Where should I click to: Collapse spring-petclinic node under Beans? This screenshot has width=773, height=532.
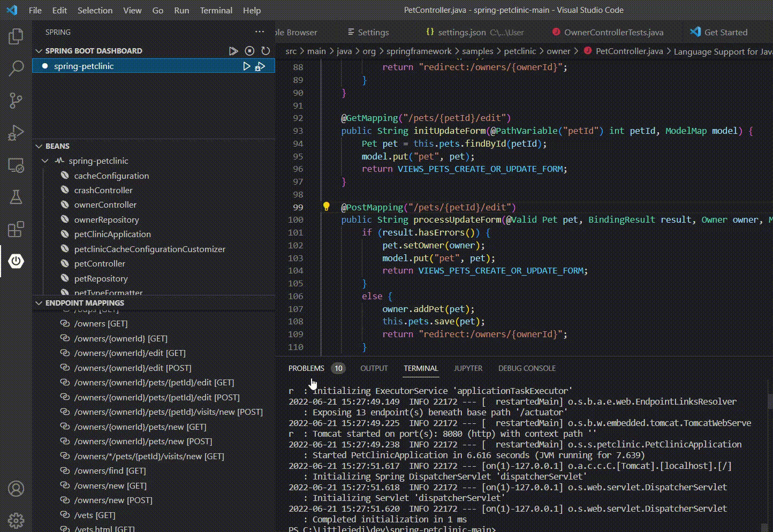[46, 161]
